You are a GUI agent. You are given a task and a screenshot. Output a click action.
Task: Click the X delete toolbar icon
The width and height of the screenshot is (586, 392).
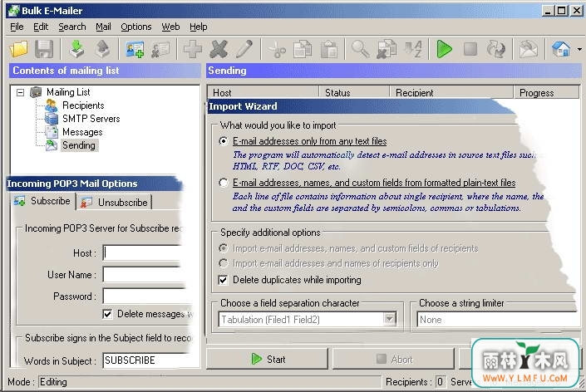point(219,49)
